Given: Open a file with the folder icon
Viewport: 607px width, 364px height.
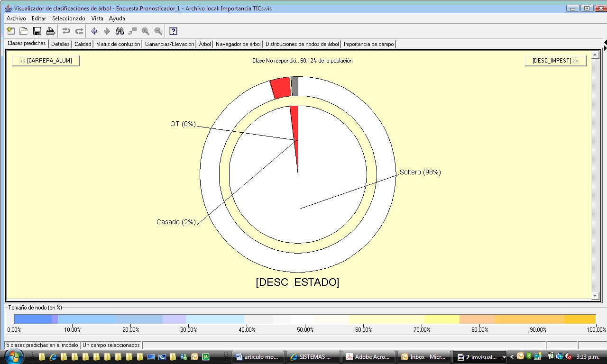Looking at the screenshot, I should click(24, 31).
